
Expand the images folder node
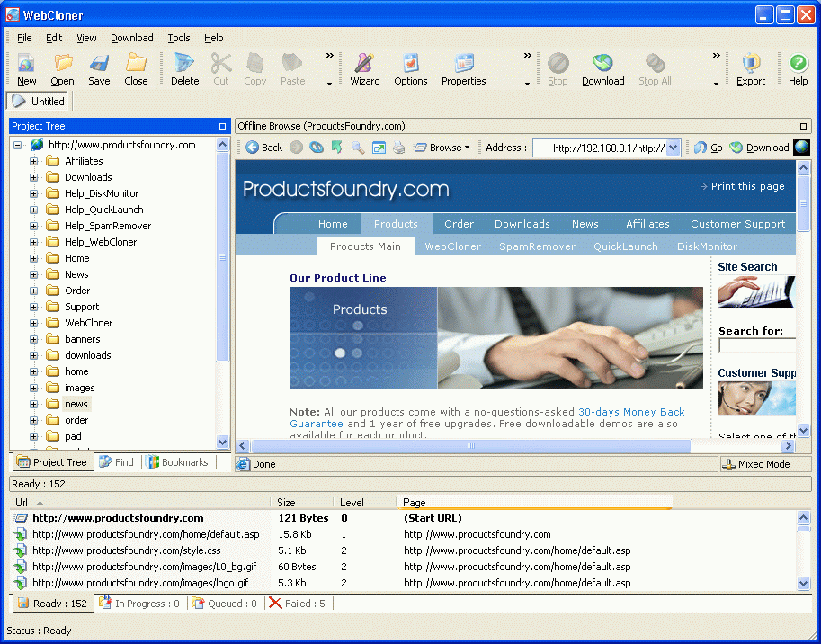pos(33,388)
